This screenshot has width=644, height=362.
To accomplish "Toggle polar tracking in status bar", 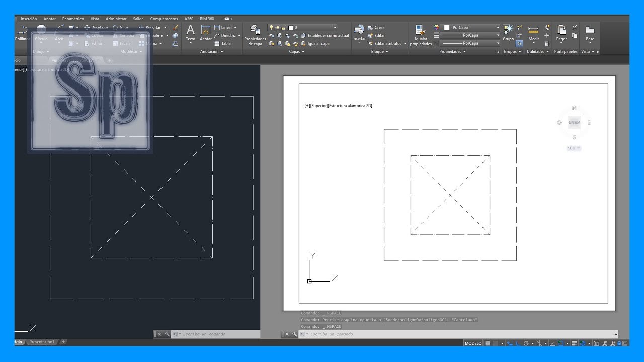I will [526, 343].
